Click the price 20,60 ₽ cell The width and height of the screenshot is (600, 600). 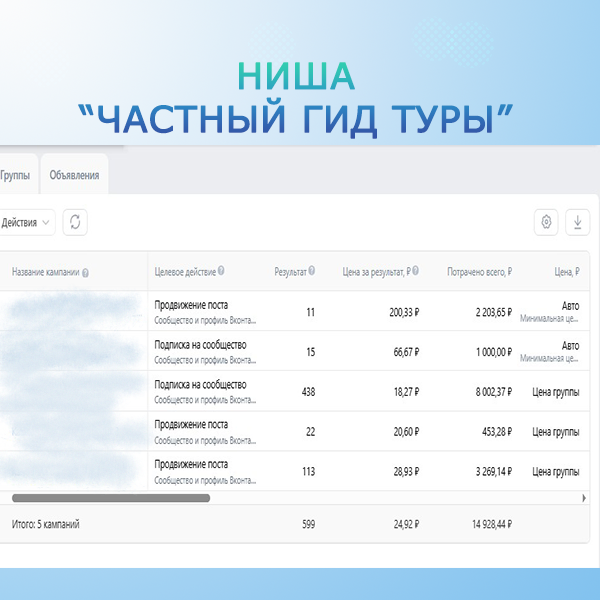(x=406, y=432)
